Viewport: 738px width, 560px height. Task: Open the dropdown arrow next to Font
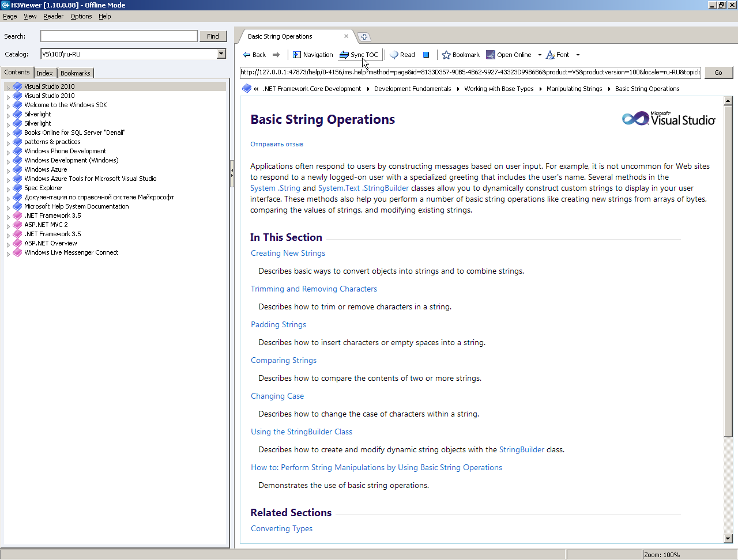tap(578, 55)
